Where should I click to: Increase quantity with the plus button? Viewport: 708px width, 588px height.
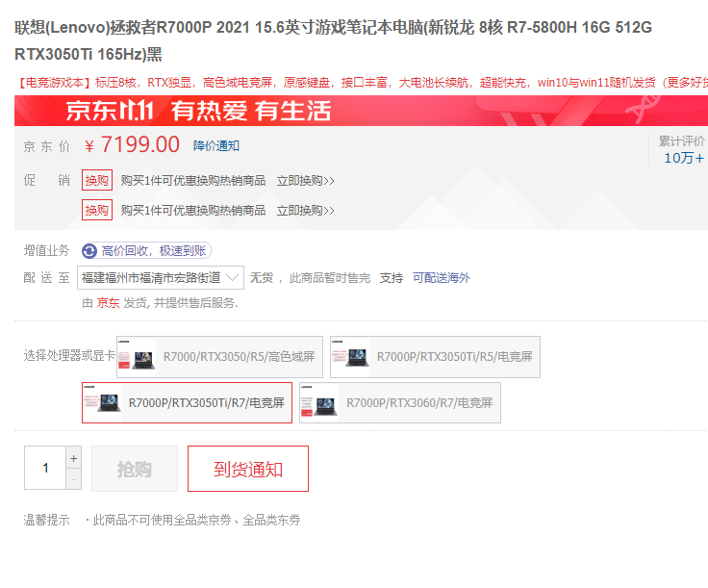[x=74, y=458]
